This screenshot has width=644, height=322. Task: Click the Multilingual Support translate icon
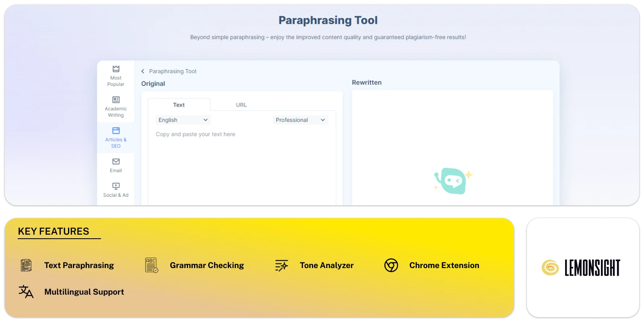click(26, 292)
